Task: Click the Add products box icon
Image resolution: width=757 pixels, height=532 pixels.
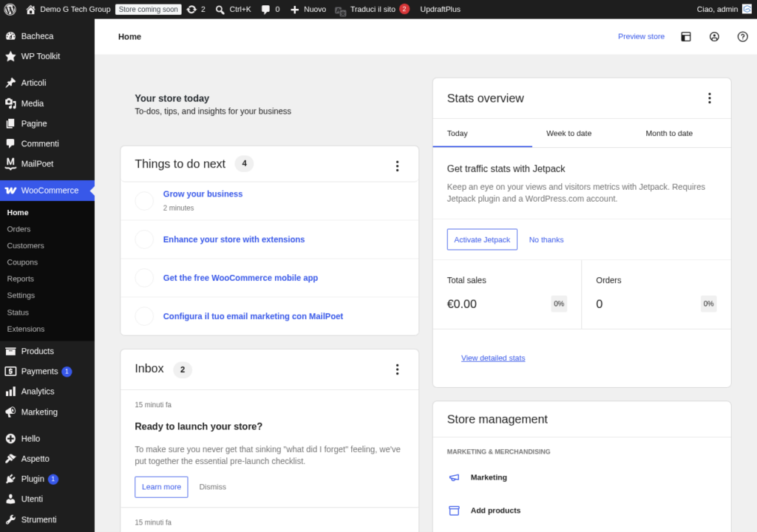Action: [x=455, y=511]
